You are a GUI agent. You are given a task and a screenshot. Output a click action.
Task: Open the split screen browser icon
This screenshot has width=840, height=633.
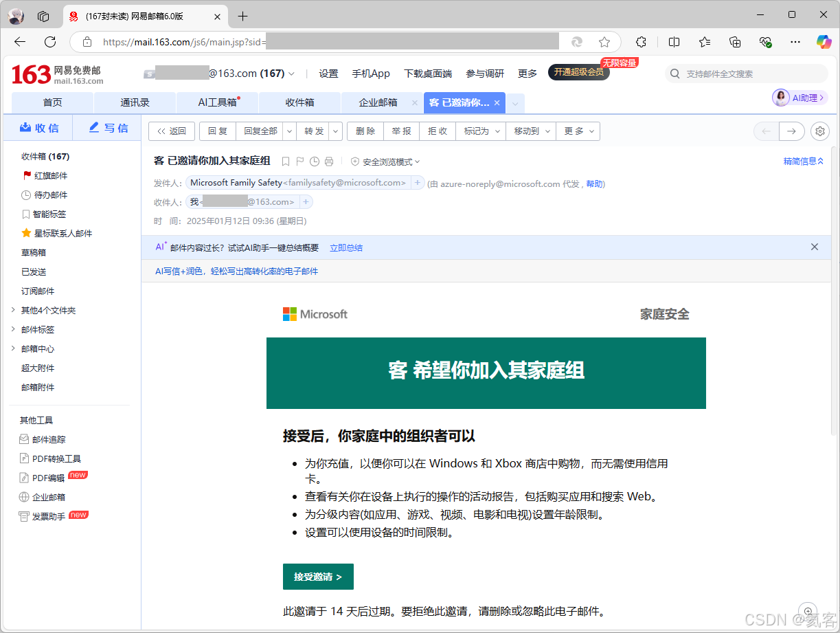674,42
